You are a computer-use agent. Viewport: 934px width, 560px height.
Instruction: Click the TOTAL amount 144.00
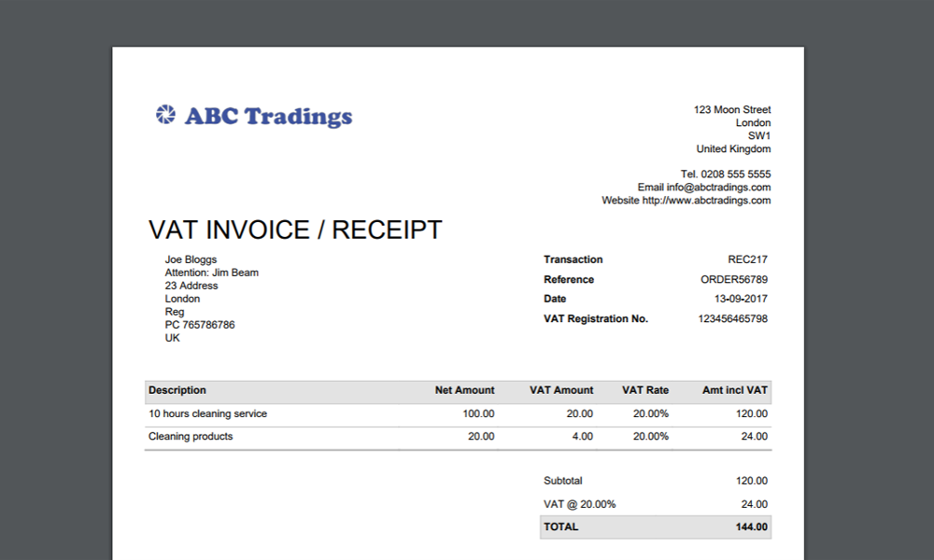(x=751, y=527)
